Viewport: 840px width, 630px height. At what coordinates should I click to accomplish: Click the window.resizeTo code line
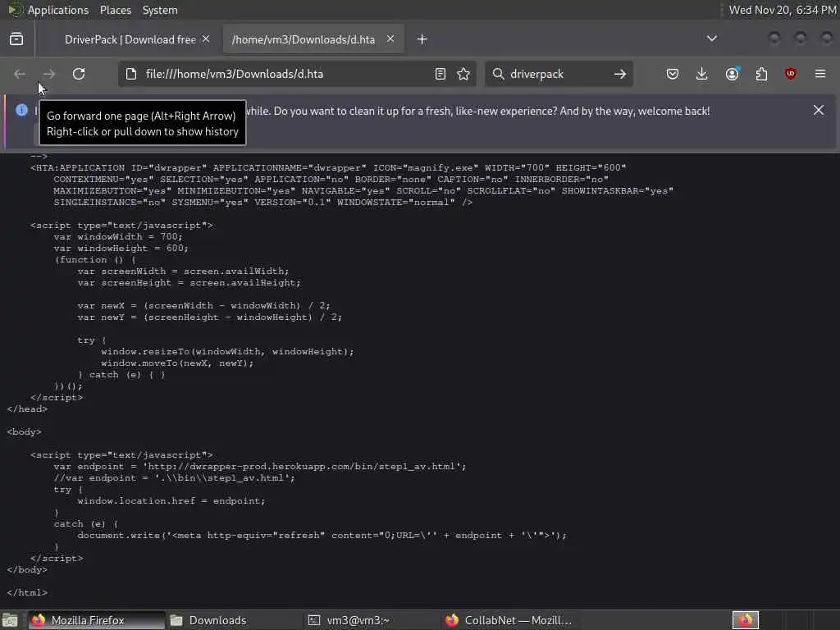point(227,352)
